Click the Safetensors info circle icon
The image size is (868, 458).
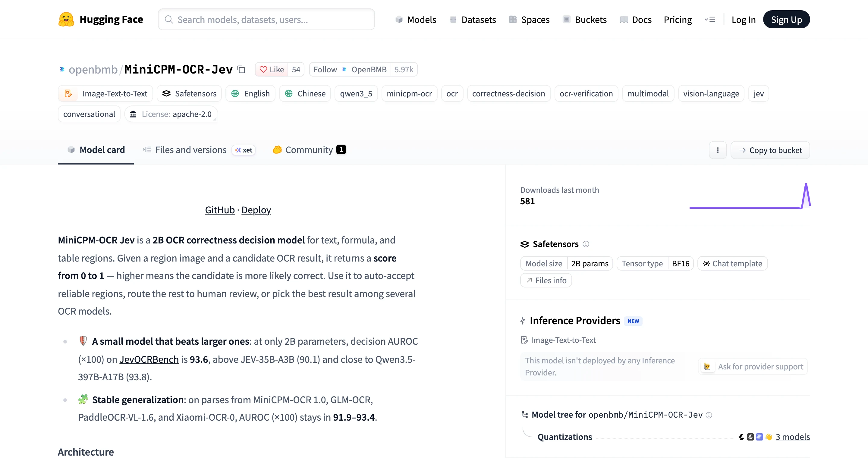(x=586, y=244)
